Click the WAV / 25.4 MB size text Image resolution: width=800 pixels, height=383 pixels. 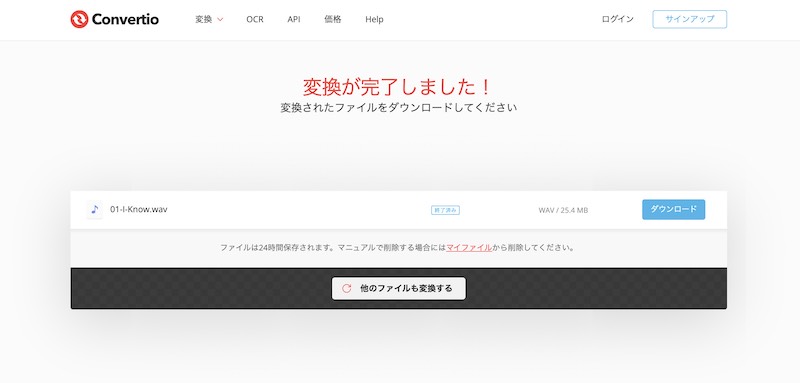[x=563, y=210]
